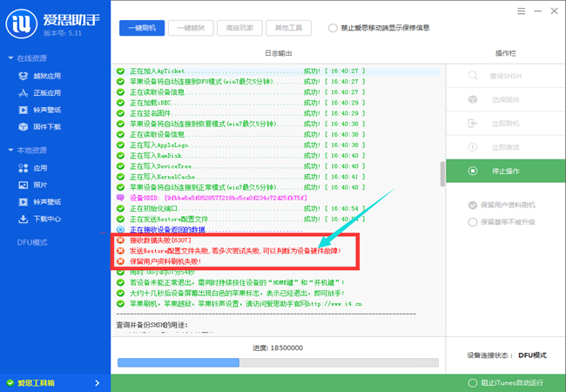Switch to the 其他工具 tab
This screenshot has width=566, height=392.
click(x=288, y=28)
